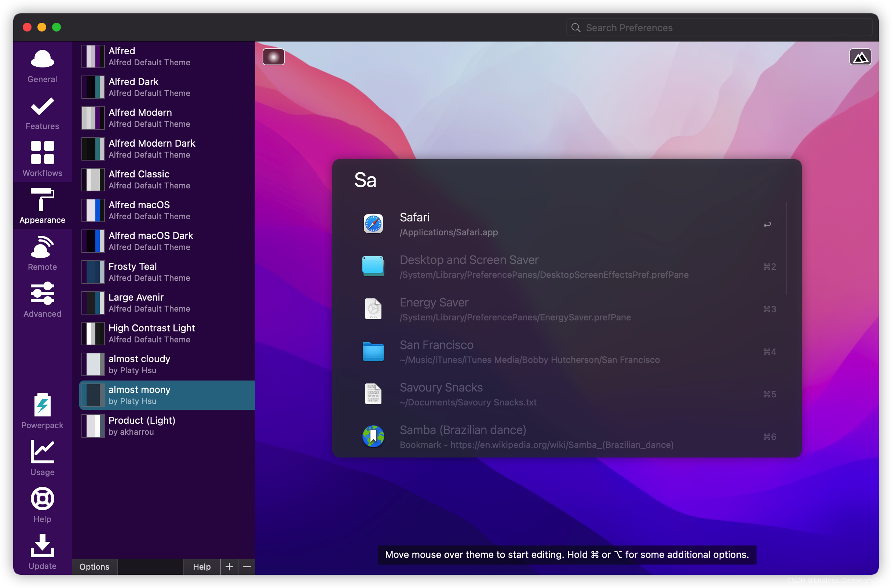Viewport: 892px width, 588px height.
Task: Remove selected theme with minus button
Action: tap(247, 567)
